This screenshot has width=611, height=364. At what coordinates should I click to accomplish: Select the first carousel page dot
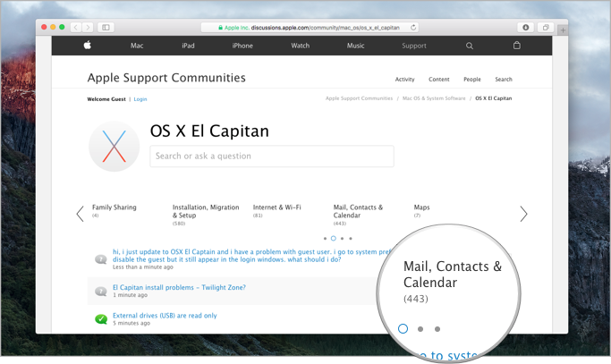coord(325,239)
